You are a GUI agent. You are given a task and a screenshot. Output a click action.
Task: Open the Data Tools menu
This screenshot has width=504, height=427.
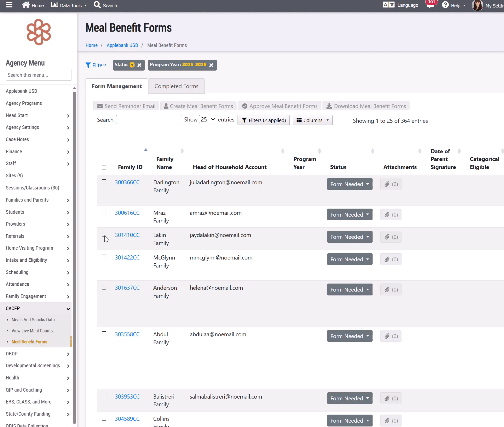tap(69, 5)
